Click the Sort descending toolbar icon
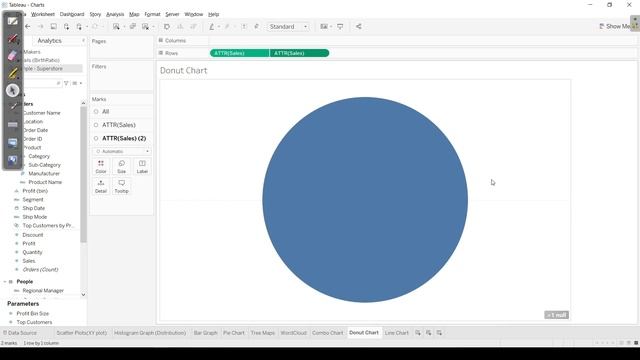The image size is (640, 360). (193, 27)
